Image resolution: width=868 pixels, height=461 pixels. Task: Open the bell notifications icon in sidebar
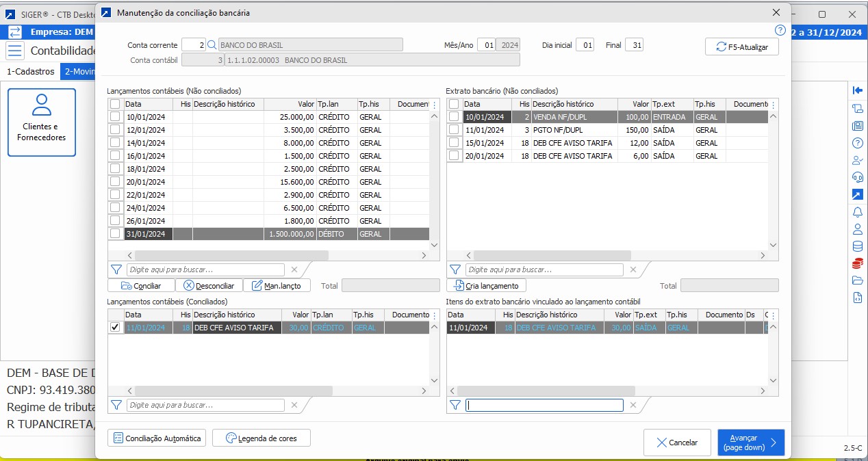pos(857,212)
